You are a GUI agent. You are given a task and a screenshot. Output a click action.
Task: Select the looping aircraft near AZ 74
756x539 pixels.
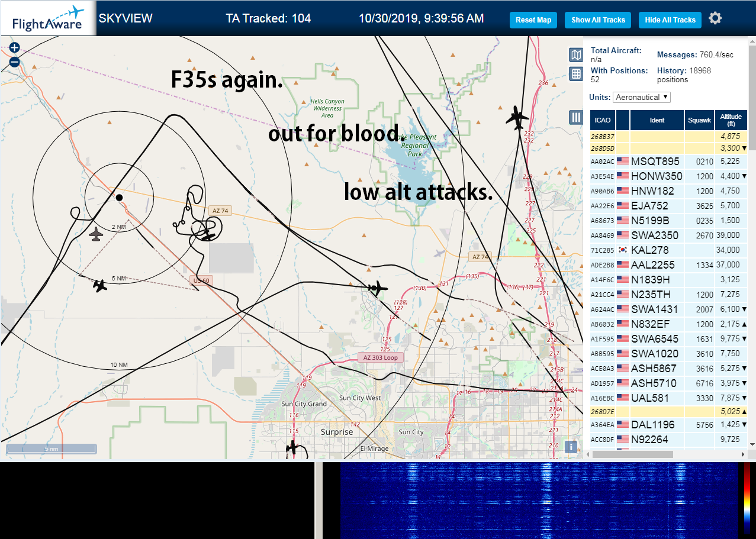tap(208, 235)
